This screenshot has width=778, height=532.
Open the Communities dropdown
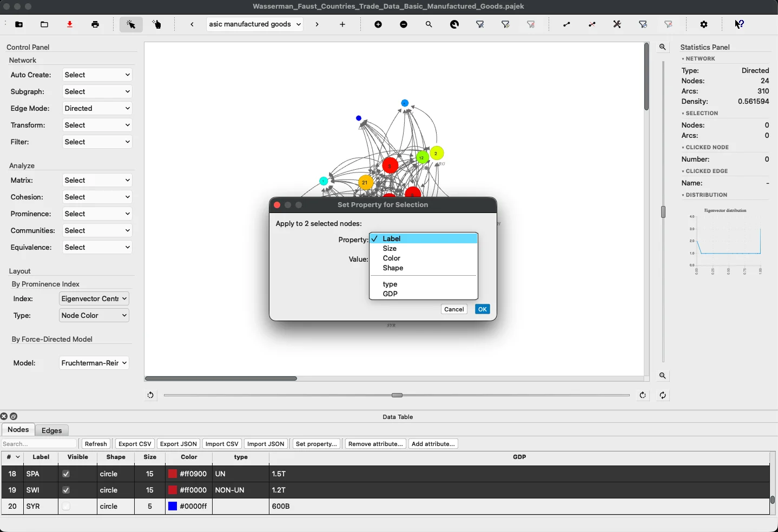(97, 231)
